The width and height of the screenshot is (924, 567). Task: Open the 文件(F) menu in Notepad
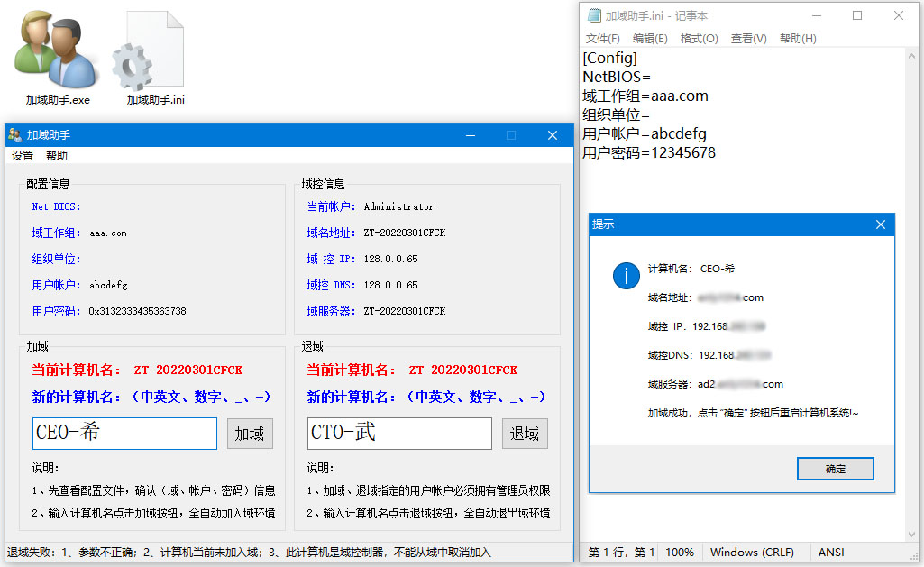(603, 38)
